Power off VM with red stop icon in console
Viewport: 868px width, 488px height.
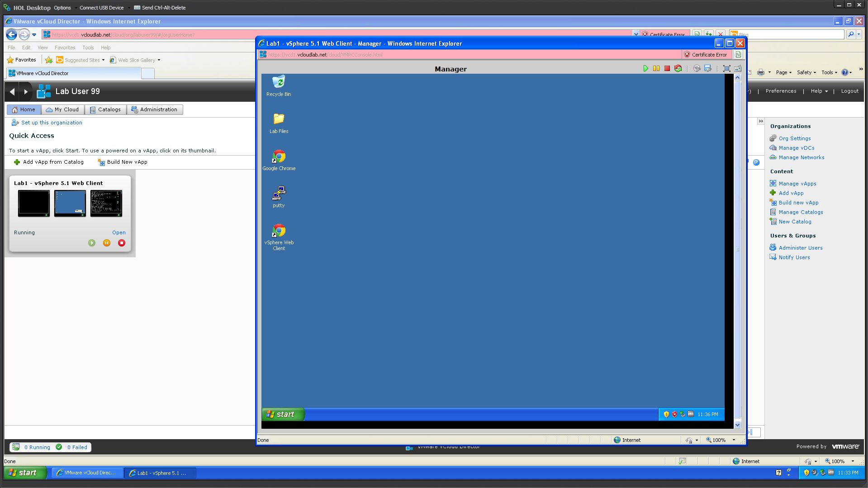667,68
